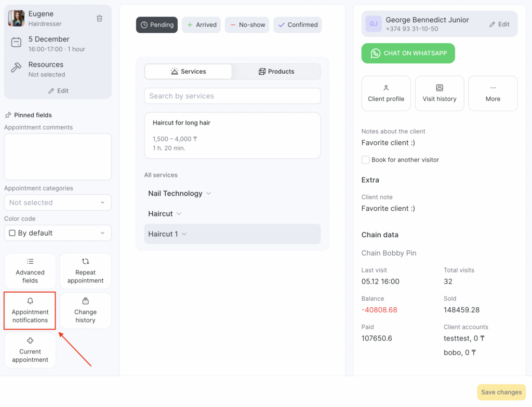Image resolution: width=532 pixels, height=407 pixels.
Task: Open Change history
Action: pos(85,310)
